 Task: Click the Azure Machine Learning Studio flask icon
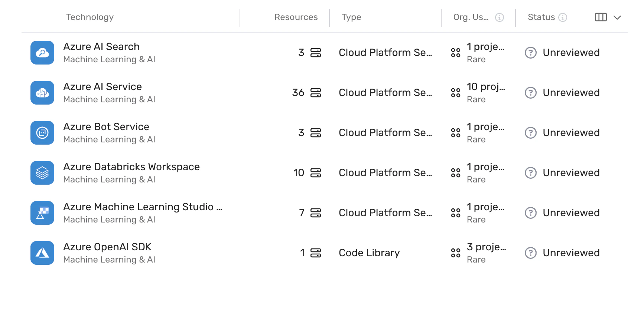click(x=42, y=213)
